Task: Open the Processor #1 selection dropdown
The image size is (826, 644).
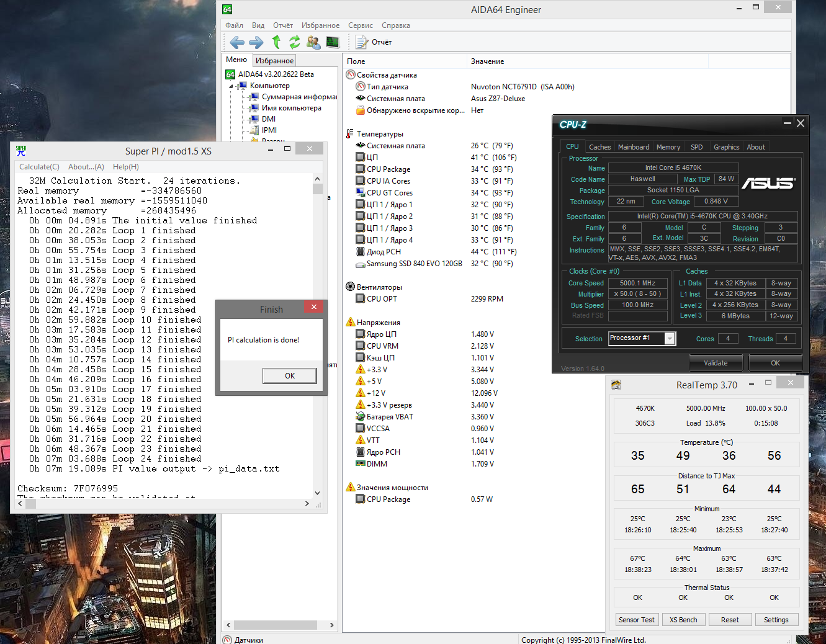Action: click(670, 338)
